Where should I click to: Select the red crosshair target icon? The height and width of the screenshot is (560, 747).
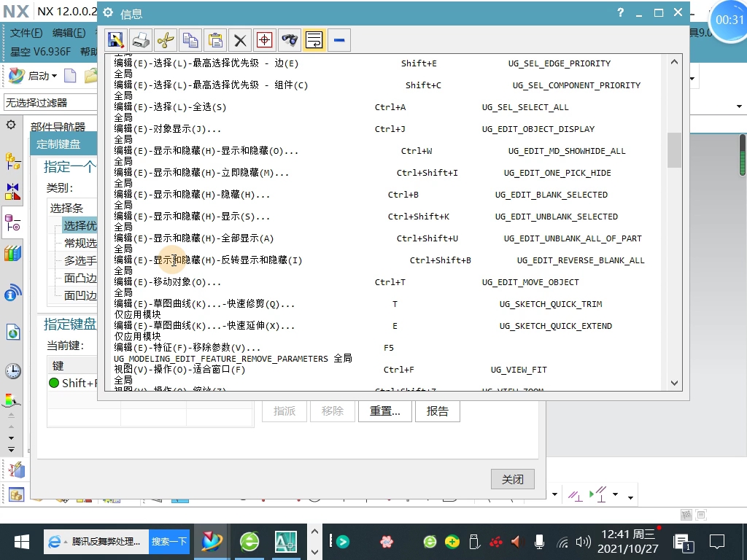(x=264, y=40)
